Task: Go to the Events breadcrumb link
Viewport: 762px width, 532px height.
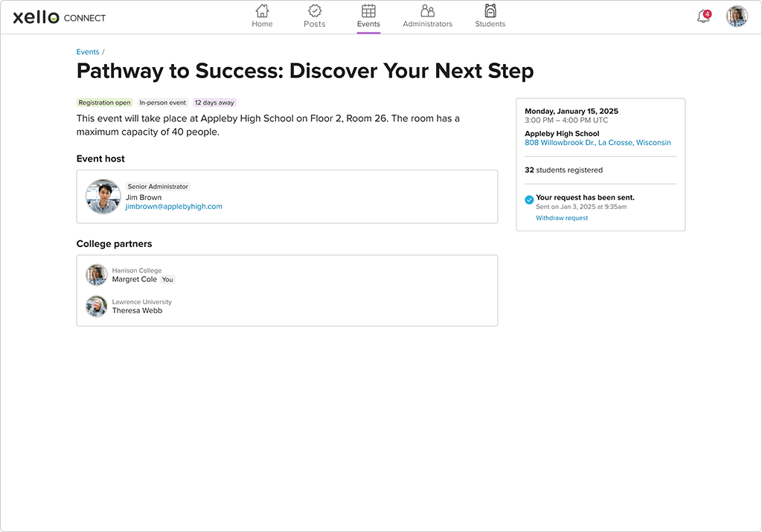Action: tap(88, 52)
